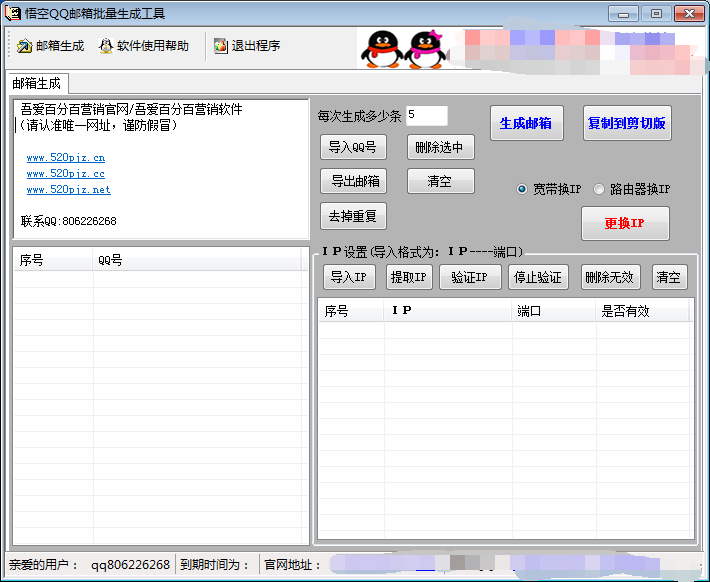Click the 序号 header in QQ list

pyautogui.click(x=53, y=260)
